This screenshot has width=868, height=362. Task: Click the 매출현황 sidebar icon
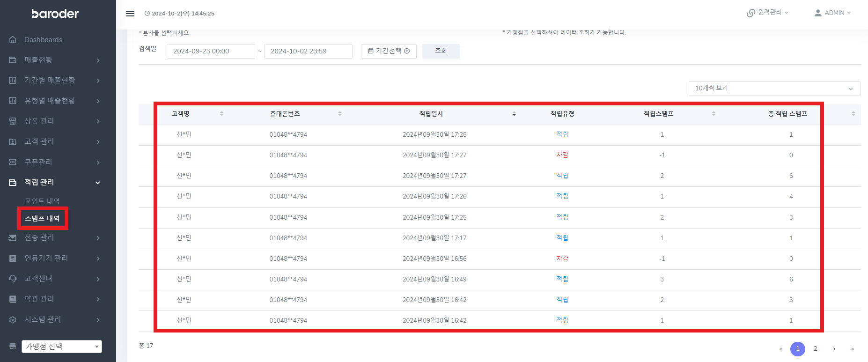(13, 60)
